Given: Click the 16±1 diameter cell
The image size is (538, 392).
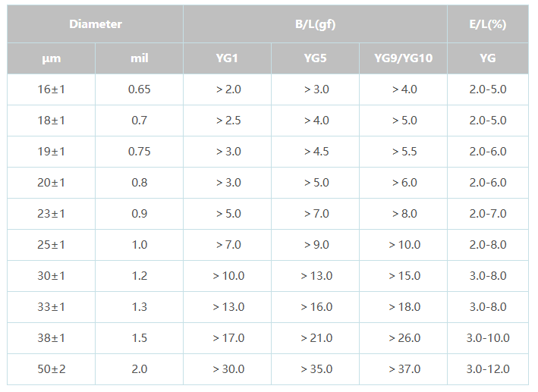Looking at the screenshot, I should (x=52, y=89).
